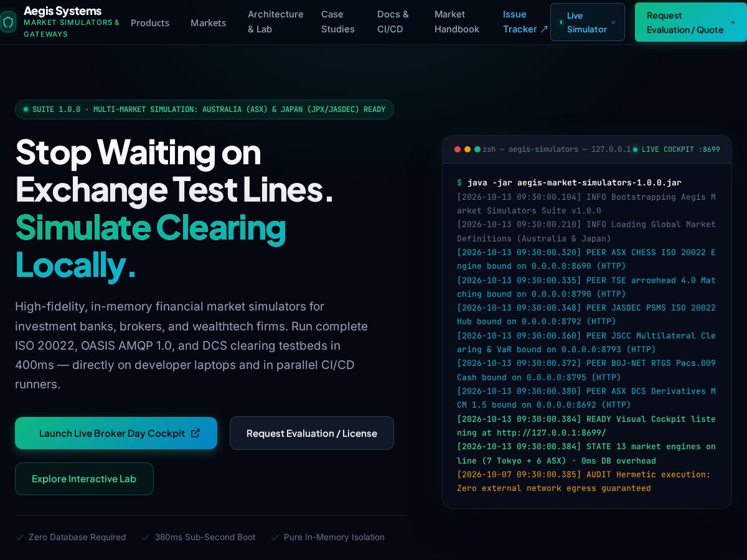The image size is (747, 560).
Task: Click the 'LIVE COCKPIT :8699' label
Action: [681, 149]
